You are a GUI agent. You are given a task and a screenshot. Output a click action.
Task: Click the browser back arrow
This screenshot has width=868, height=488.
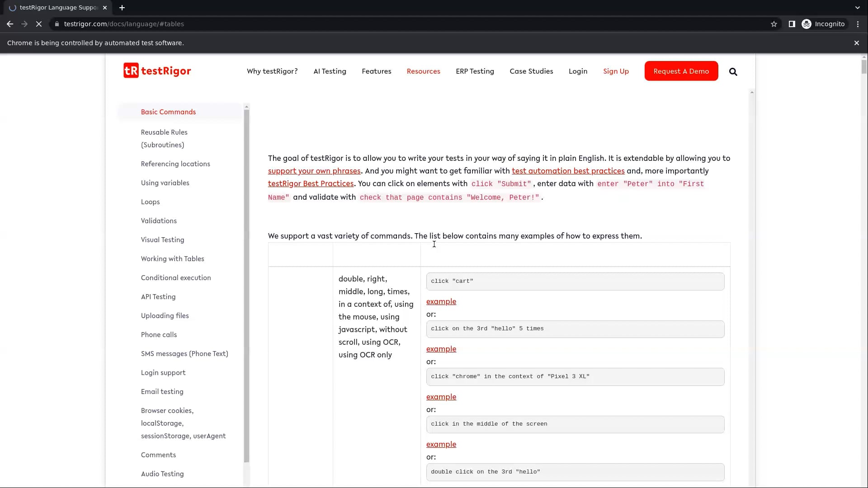[10, 24]
